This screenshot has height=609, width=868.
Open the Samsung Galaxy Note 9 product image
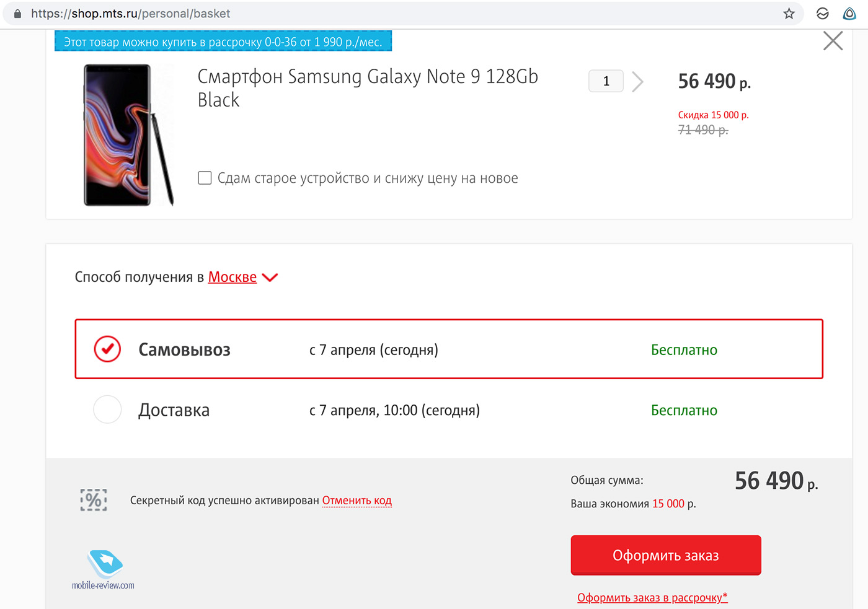pyautogui.click(x=128, y=135)
